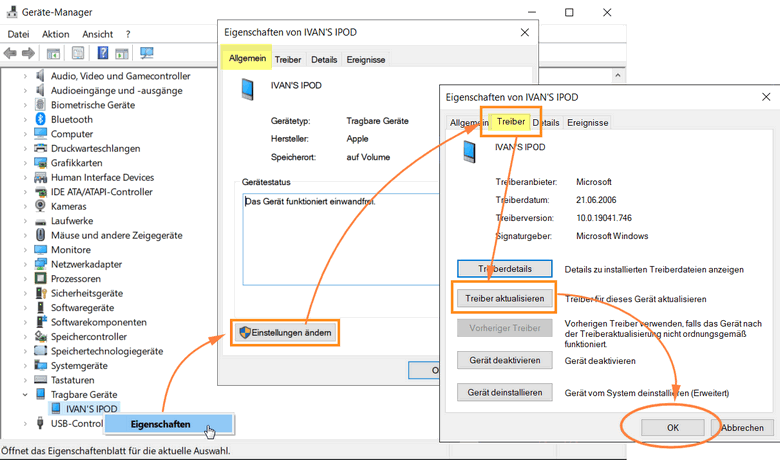Select Details tab in left properties dialog
This screenshot has height=460, width=780.
(x=324, y=60)
